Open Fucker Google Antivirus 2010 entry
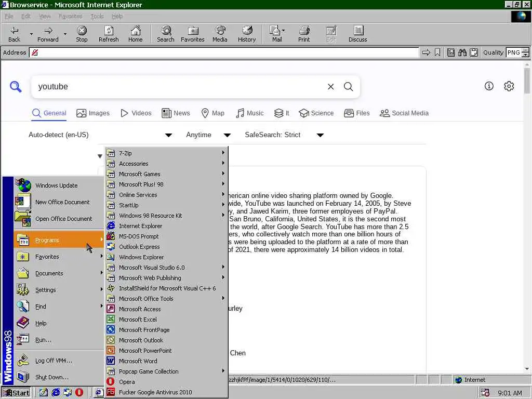The image size is (532, 399). (167, 392)
